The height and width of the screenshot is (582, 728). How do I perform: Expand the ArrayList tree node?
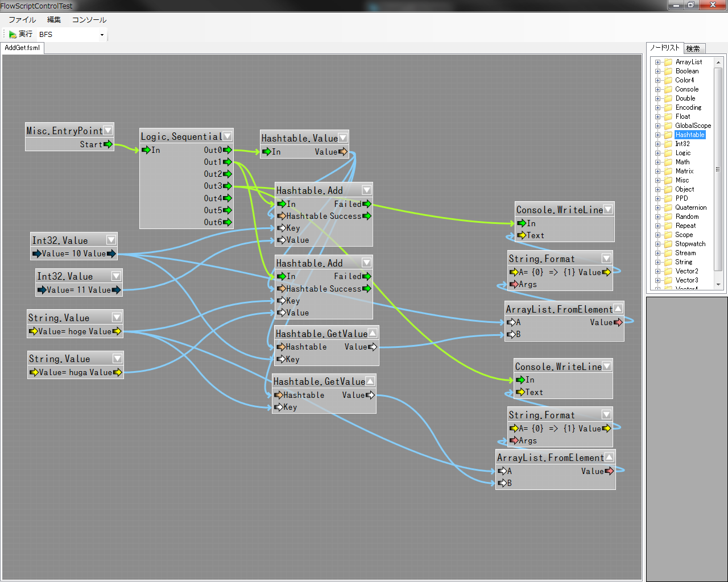point(657,62)
